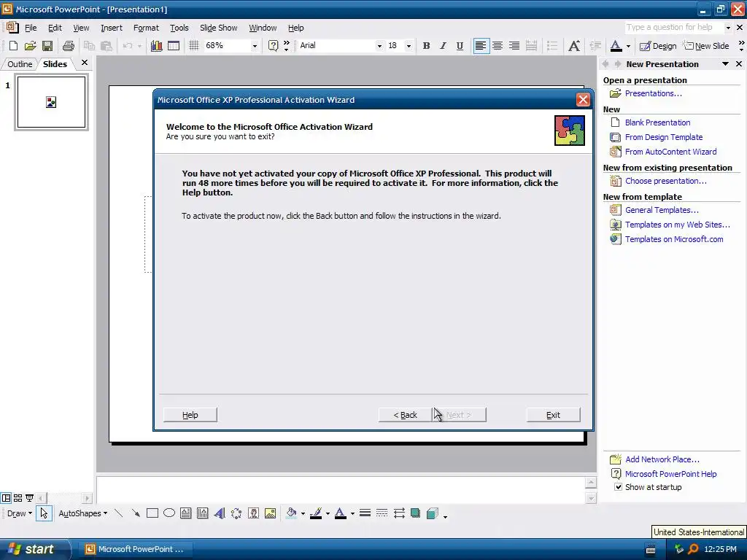Insert a chart with the chart icon

coord(156,46)
